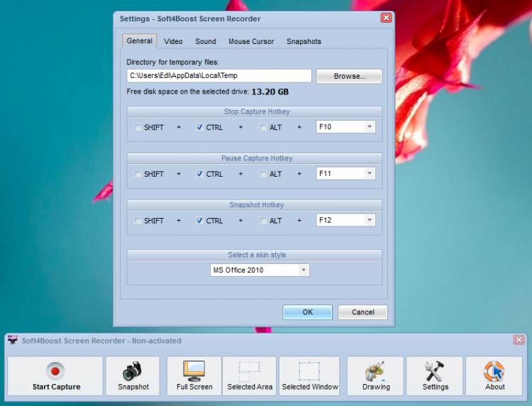Select the General tab
This screenshot has height=406, width=532.
(140, 40)
